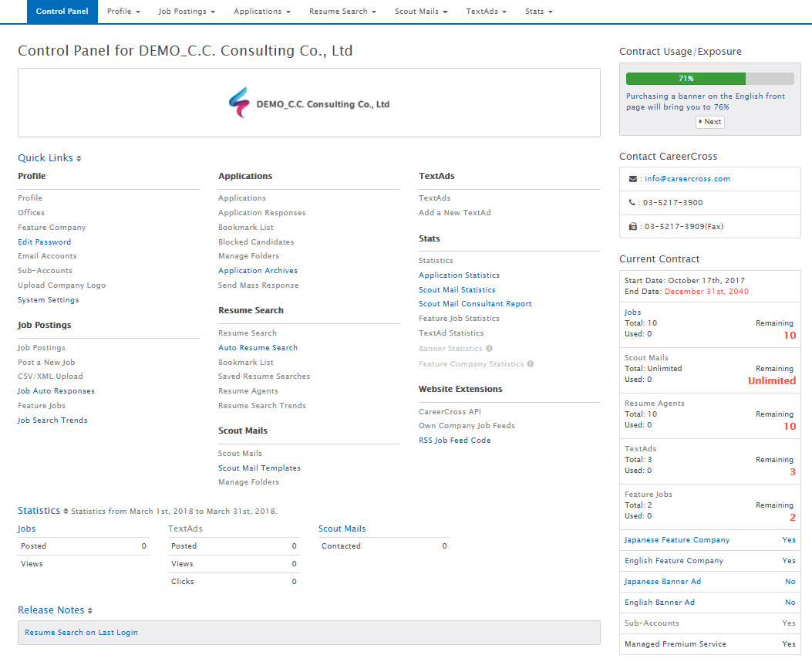Screen dimensions: 812x662
Task: Click Send Mass Response quick link
Action: [x=258, y=285]
